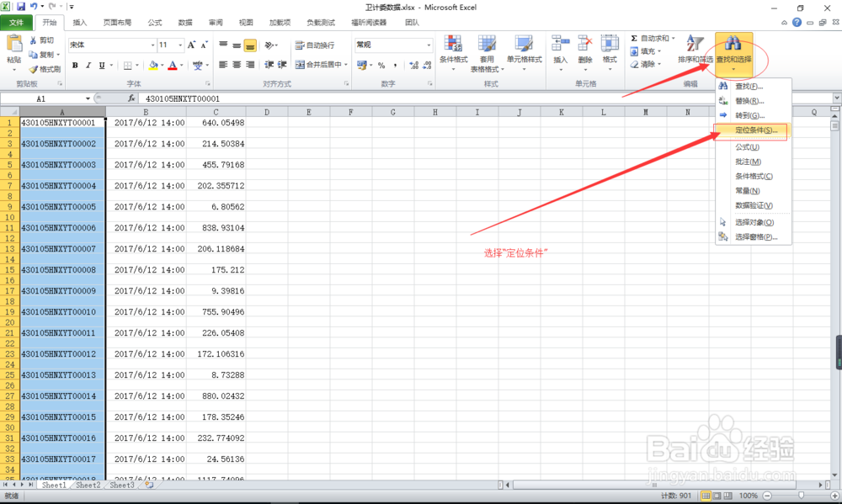Click the decrease indent icon
This screenshot has height=504, width=842.
click(269, 65)
